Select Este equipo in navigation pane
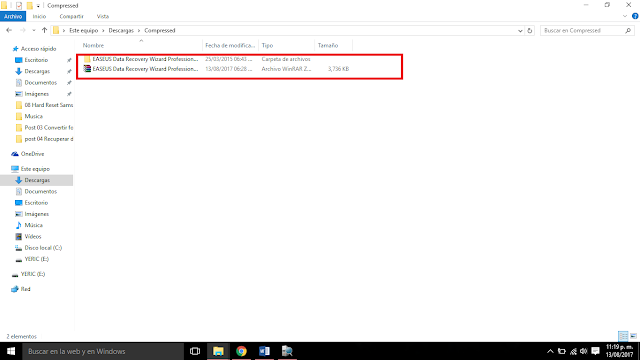640x360 pixels. tap(35, 169)
